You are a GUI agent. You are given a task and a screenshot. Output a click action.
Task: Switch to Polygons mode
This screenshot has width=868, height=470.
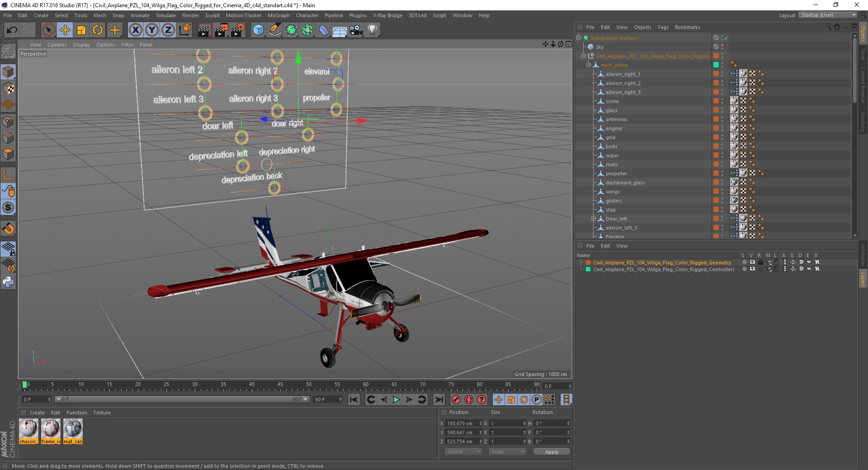pyautogui.click(x=8, y=154)
